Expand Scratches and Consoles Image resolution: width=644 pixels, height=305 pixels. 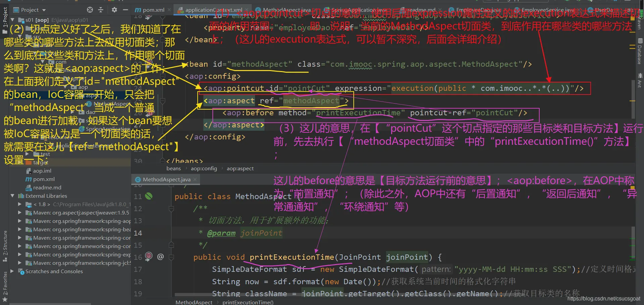[x=12, y=271]
